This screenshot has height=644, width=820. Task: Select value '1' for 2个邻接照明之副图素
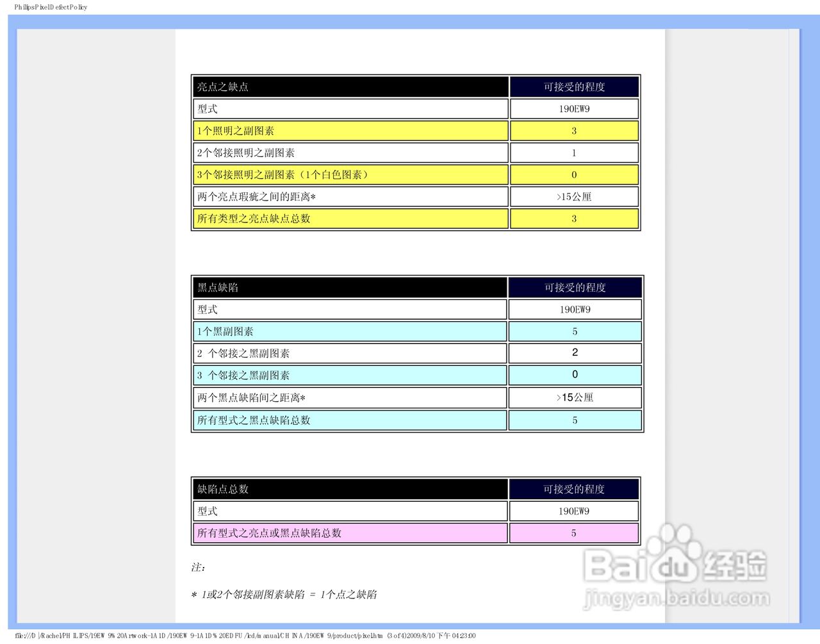pos(574,153)
